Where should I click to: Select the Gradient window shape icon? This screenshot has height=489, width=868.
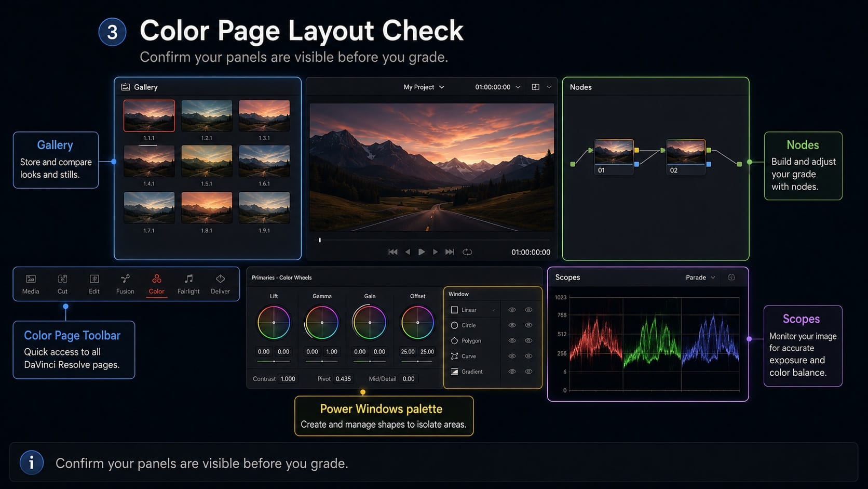point(454,372)
